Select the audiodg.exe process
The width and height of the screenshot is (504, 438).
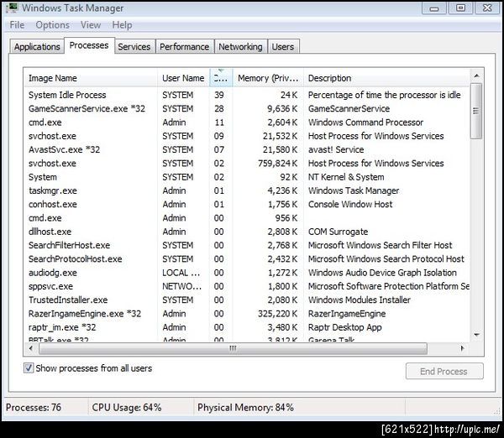click(x=246, y=273)
